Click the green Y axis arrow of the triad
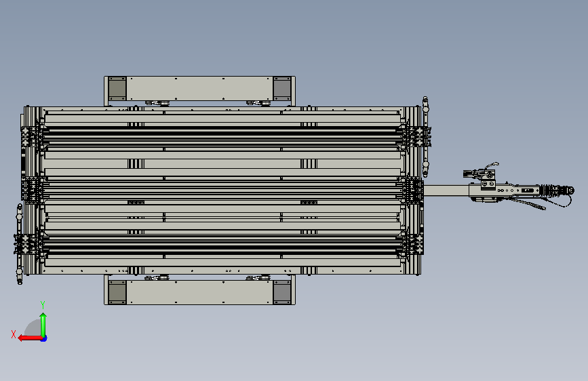Image resolution: width=588 pixels, height=381 pixels. click(x=43, y=325)
